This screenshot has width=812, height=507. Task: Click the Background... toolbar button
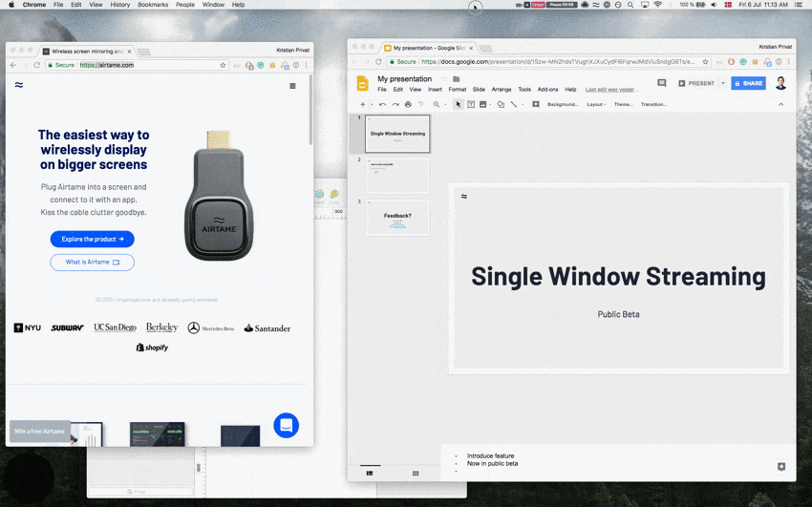pyautogui.click(x=563, y=104)
